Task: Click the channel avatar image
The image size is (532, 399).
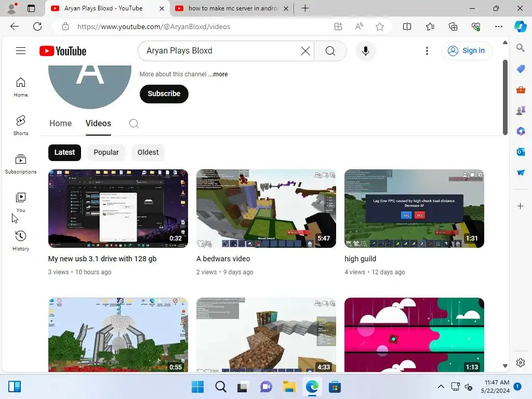Action: click(90, 87)
